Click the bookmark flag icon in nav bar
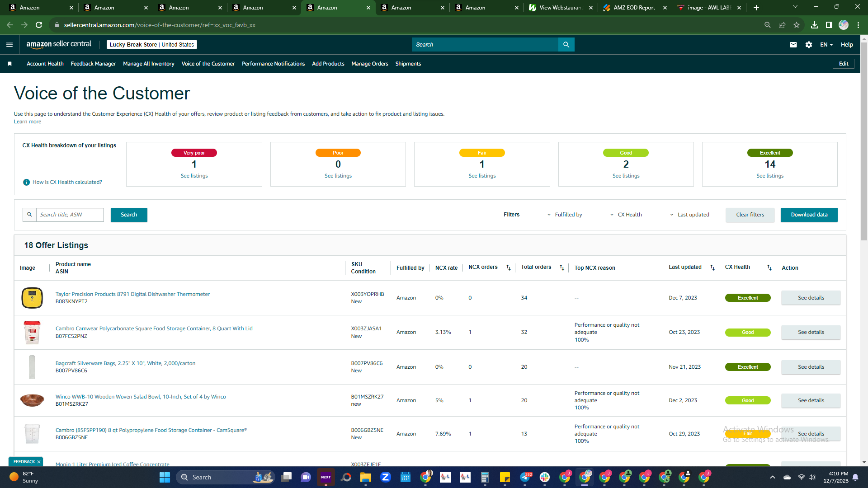 point(9,64)
